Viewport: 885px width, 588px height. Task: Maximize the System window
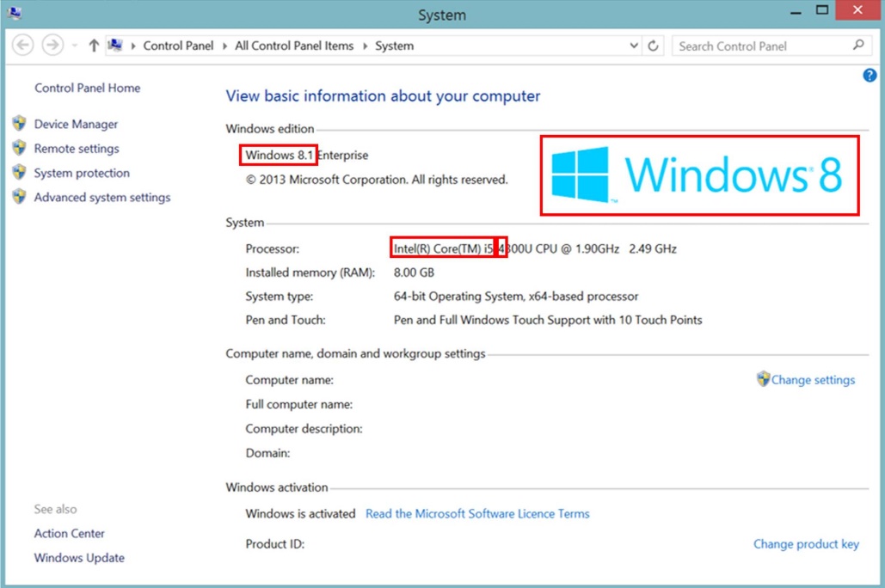(x=822, y=10)
